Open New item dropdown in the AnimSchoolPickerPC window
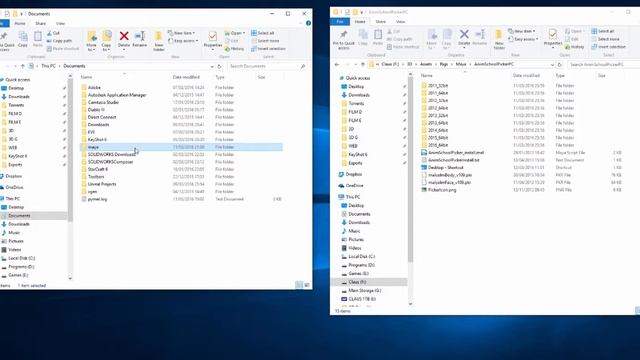Screen dimensions: 640x360 (x=522, y=31)
